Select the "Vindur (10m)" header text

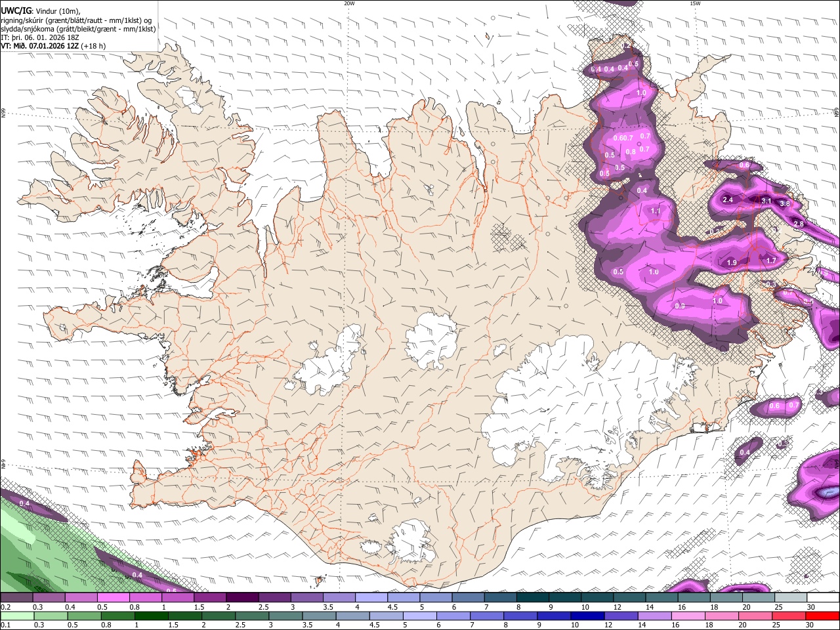(x=57, y=10)
